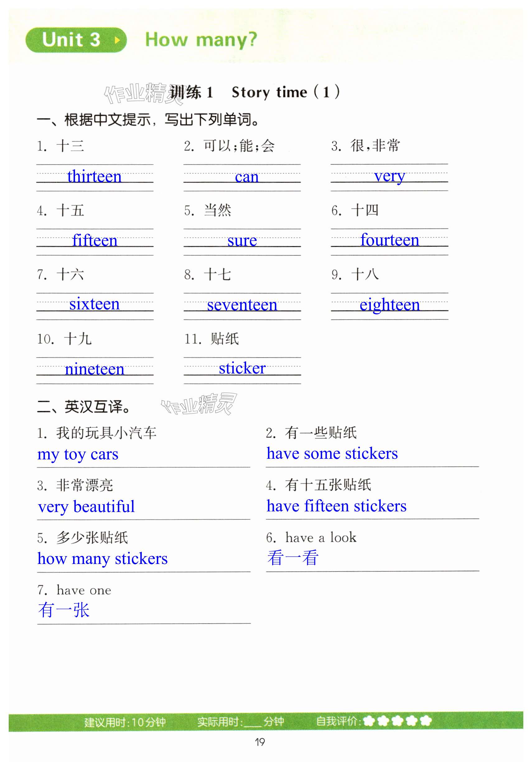Image resolution: width=532 pixels, height=770 pixels.
Task: Click the answer "seventeen" for 十七
Action: point(242,304)
